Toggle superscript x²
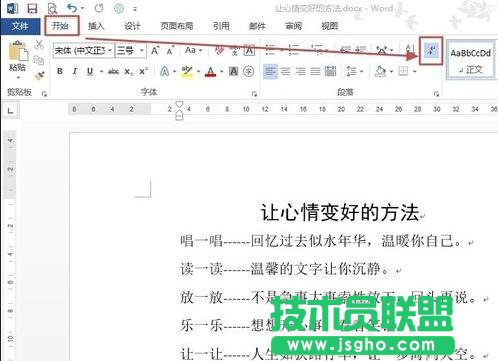 click(143, 71)
